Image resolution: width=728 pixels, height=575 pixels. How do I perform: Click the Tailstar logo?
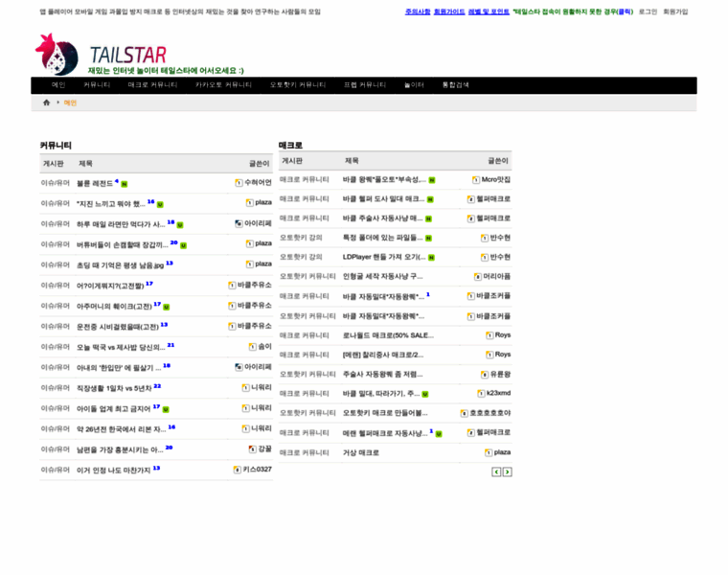pos(101,56)
